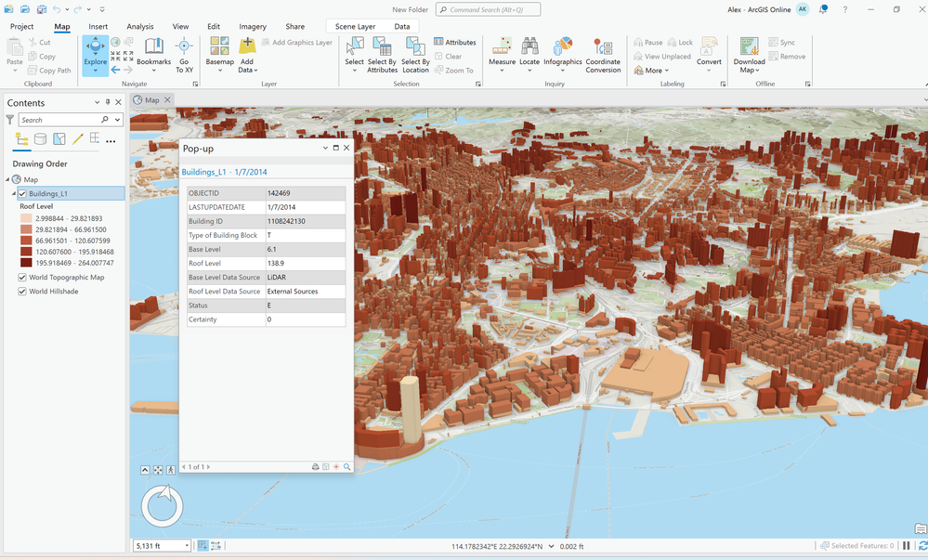Click the Buildings_L1 - 1/7/2014 pop-up link
The height and width of the screenshot is (560, 928).
click(225, 172)
